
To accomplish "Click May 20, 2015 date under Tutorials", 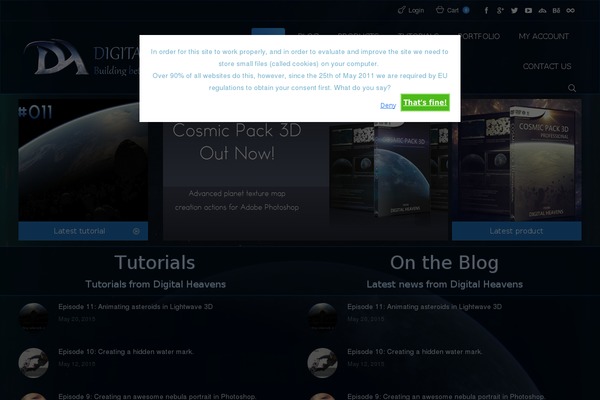I will point(77,319).
